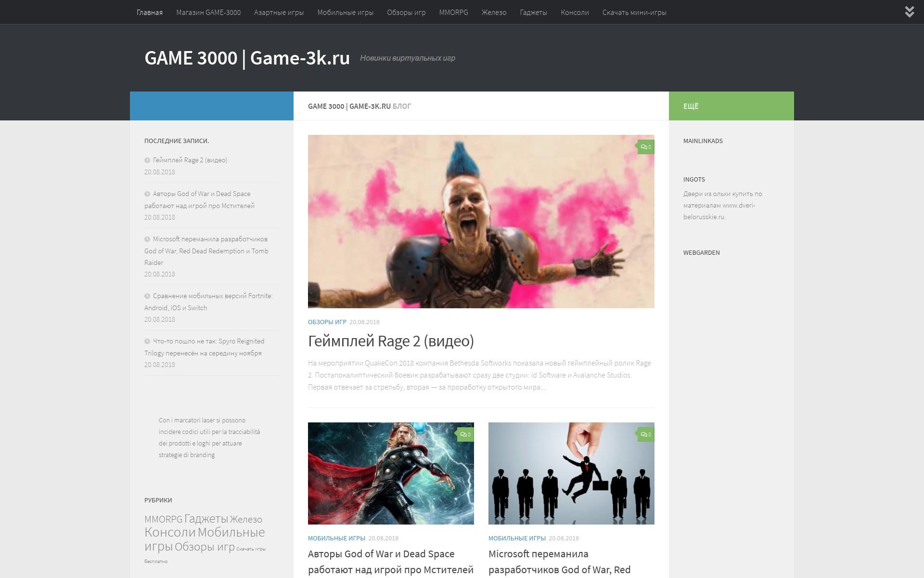Click Консоли tag in Рубрики section
924x578 pixels.
pos(170,532)
